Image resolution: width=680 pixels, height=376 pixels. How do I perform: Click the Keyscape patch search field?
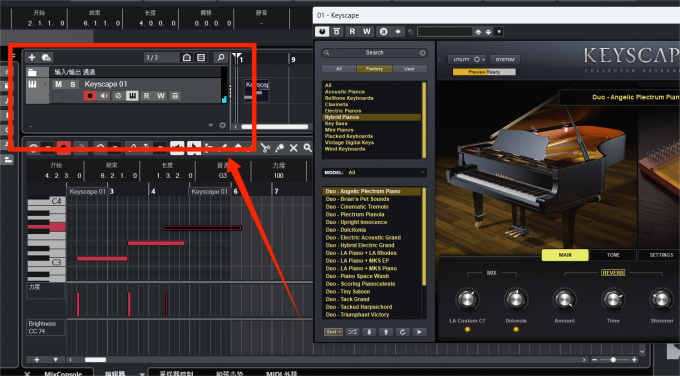(374, 52)
